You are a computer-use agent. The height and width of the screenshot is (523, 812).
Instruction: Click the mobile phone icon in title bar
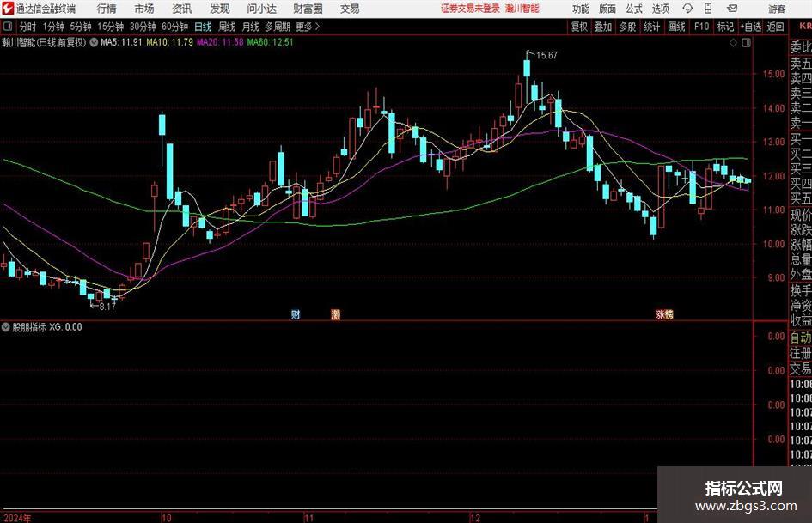tap(708, 9)
